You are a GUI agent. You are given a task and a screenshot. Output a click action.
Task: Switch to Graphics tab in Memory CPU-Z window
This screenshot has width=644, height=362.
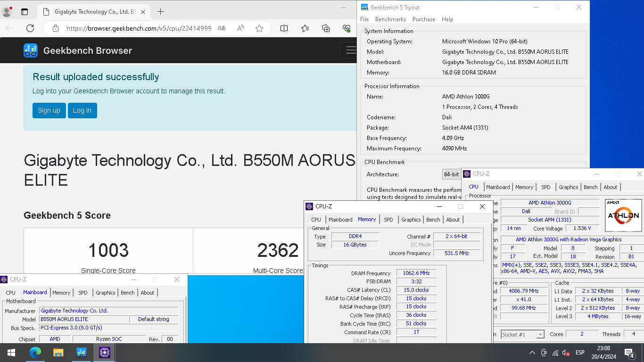click(x=411, y=220)
